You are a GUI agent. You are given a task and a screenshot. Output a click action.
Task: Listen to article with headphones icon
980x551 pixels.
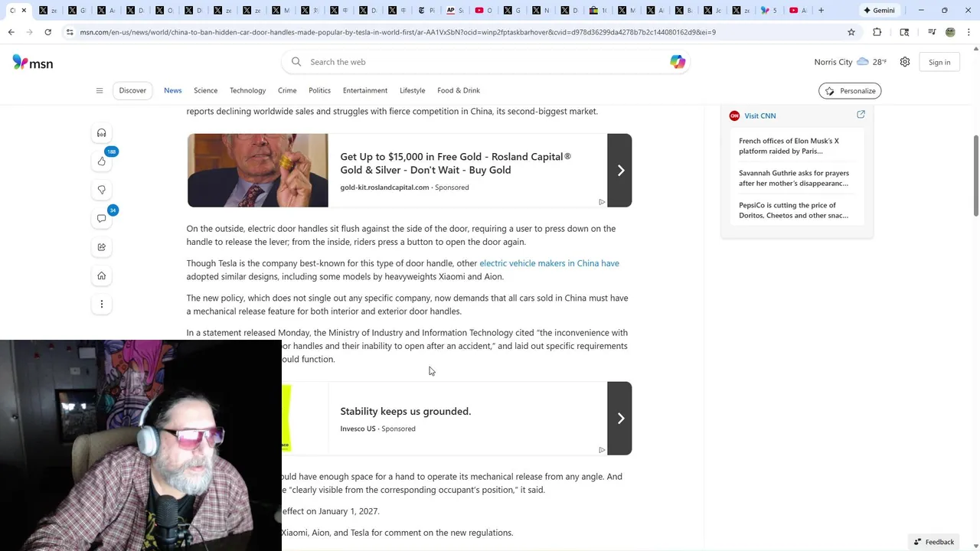tap(101, 132)
